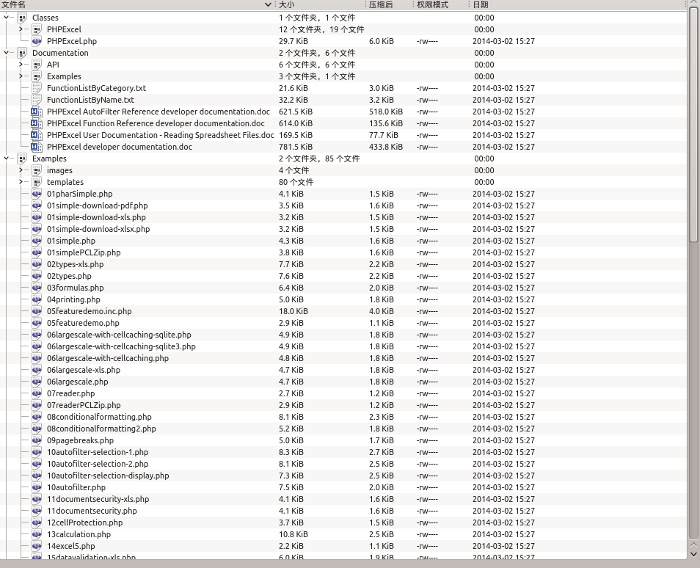Click the PHPExcel.php file icon

pos(37,41)
